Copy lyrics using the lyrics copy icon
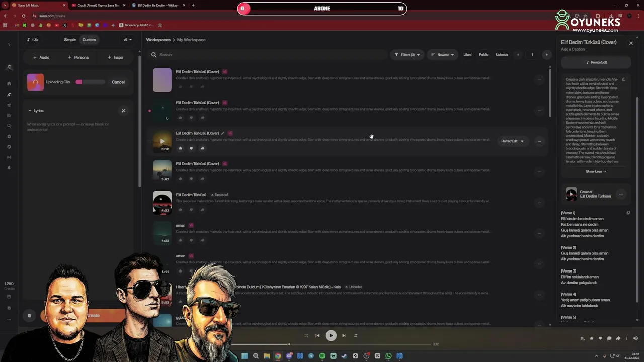 [628, 213]
